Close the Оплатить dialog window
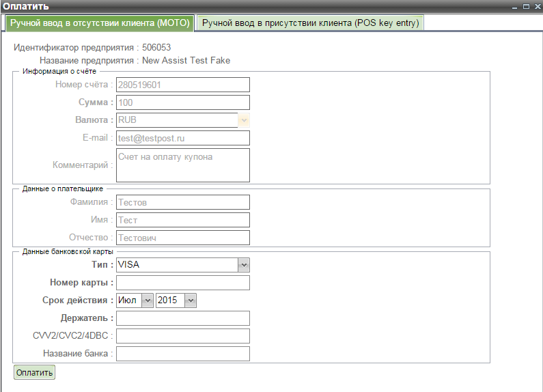The image size is (543, 392). coord(536,5)
